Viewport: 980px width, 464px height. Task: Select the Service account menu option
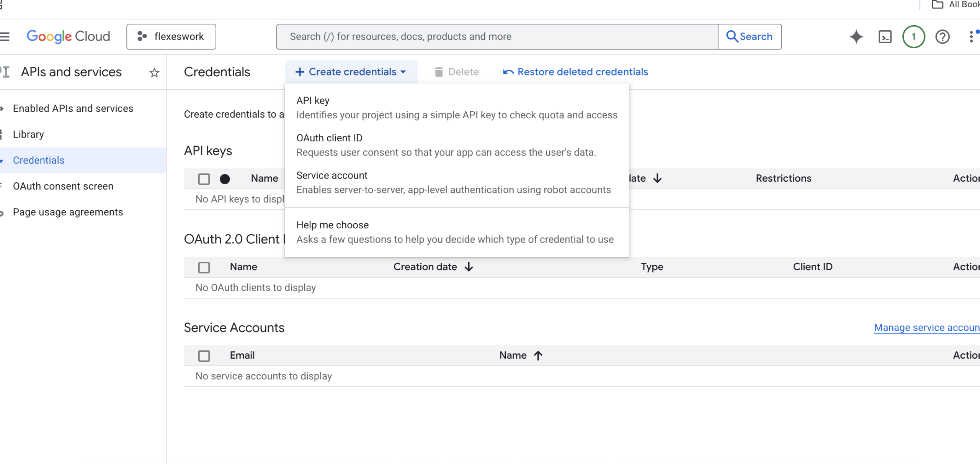[332, 175]
